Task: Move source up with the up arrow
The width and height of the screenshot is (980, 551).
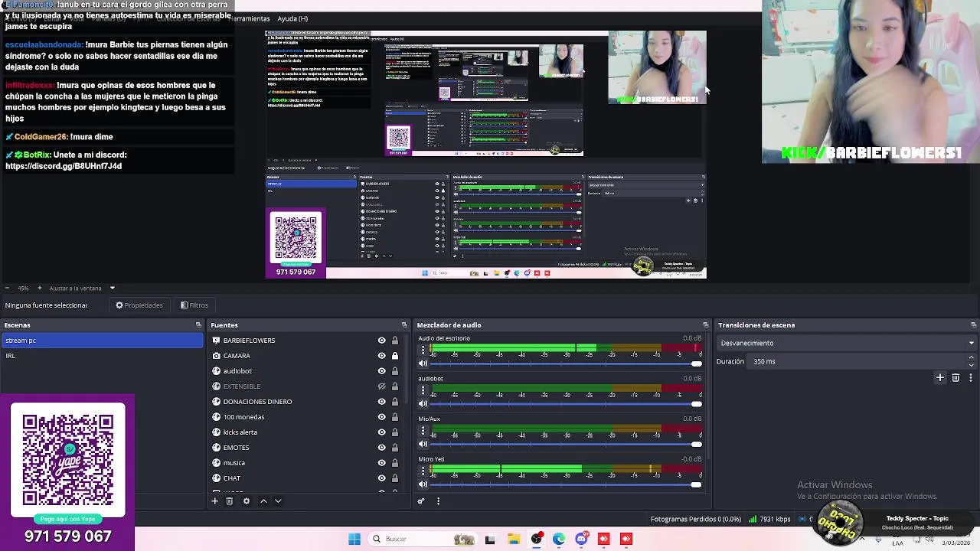Action: click(x=263, y=501)
